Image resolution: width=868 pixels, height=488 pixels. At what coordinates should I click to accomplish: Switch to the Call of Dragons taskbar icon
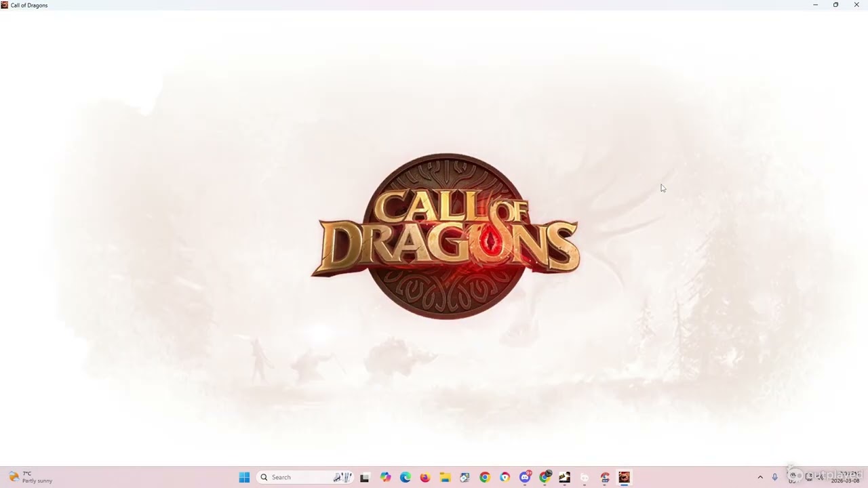click(625, 477)
